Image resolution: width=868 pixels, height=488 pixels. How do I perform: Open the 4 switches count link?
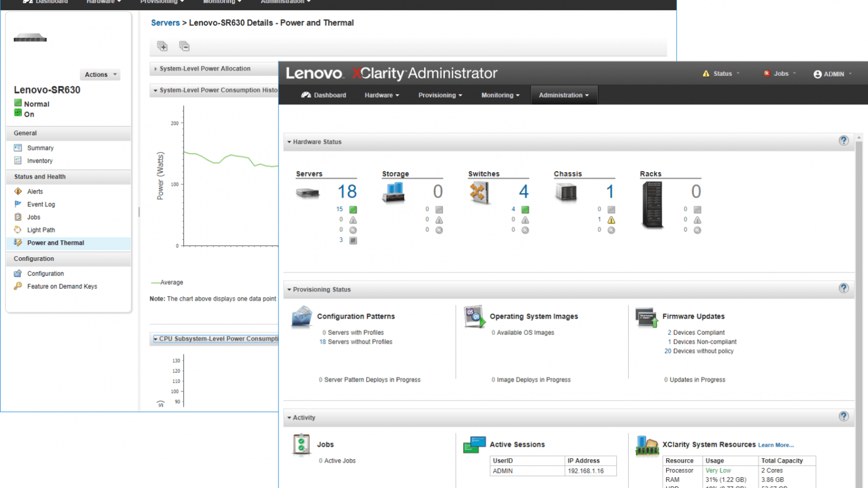pos(524,192)
